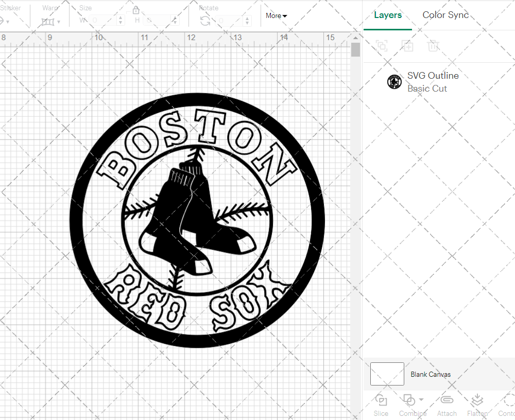Click the Blank Canvas white color swatch

[386, 374]
